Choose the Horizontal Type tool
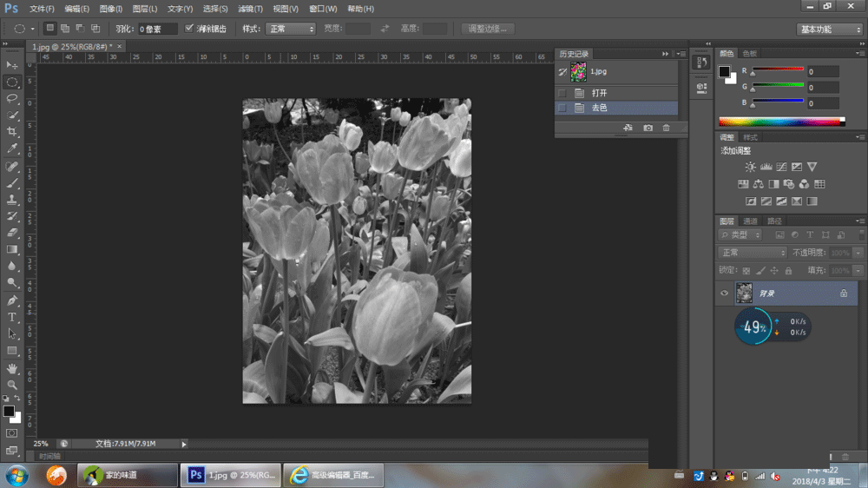The width and height of the screenshot is (868, 488). click(x=12, y=317)
